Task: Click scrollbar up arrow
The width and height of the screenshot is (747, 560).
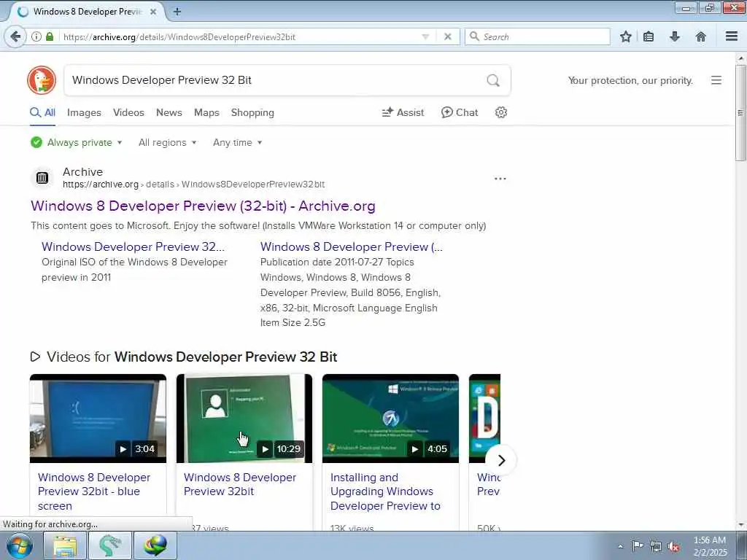Action: click(x=740, y=58)
